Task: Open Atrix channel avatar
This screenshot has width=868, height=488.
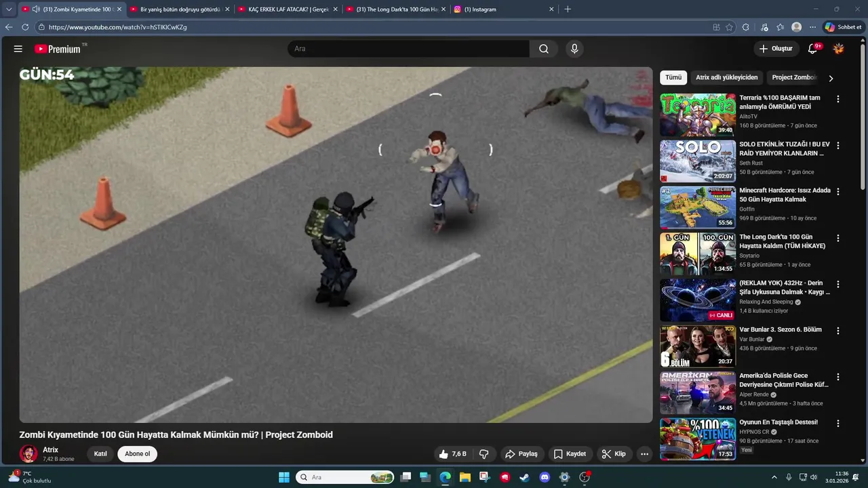Action: 28,454
